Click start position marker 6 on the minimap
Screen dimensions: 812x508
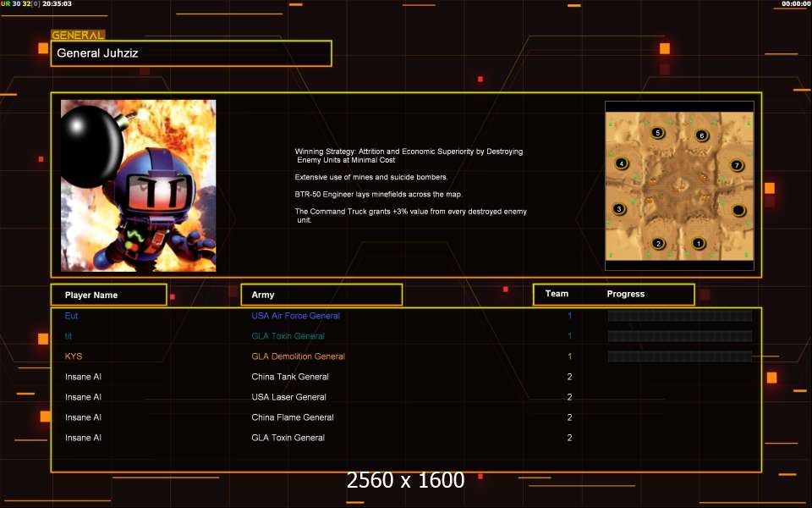(x=702, y=135)
